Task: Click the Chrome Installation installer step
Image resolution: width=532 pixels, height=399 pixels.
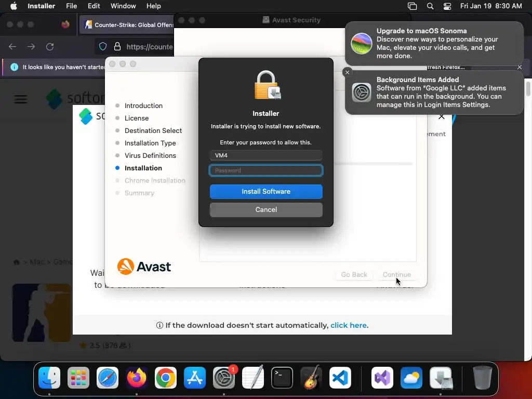Action: [155, 180]
